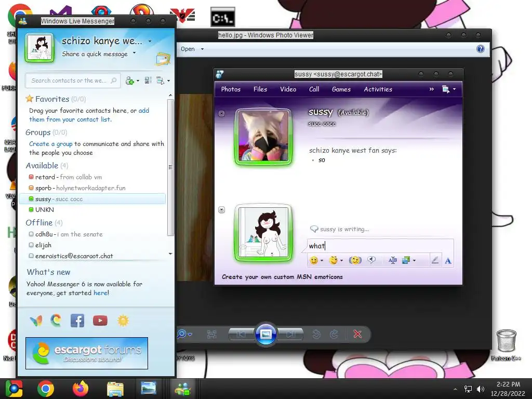This screenshot has height=399, width=532.
Task: Click the 'Create a group' link
Action: point(50,144)
